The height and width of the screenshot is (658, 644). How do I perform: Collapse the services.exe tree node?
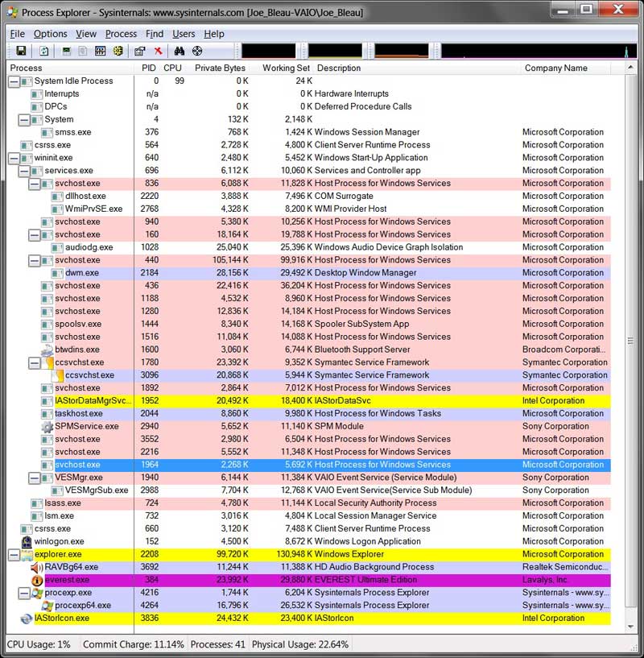click(x=24, y=171)
